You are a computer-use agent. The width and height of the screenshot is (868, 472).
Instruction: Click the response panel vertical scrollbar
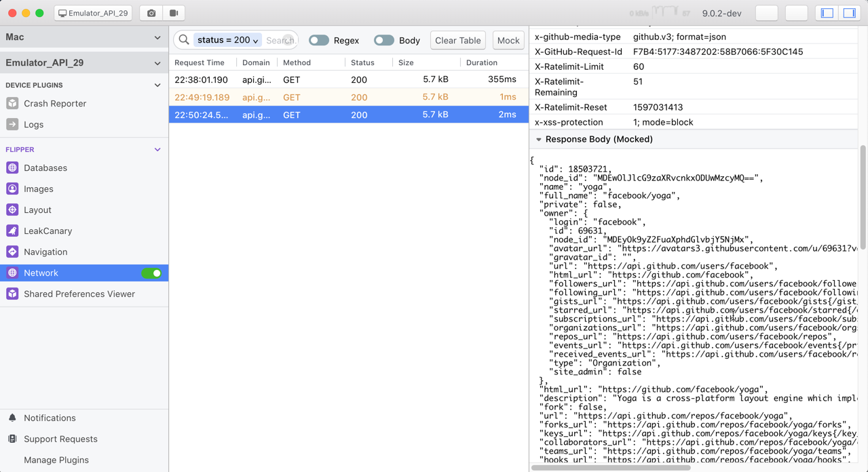[x=863, y=197]
